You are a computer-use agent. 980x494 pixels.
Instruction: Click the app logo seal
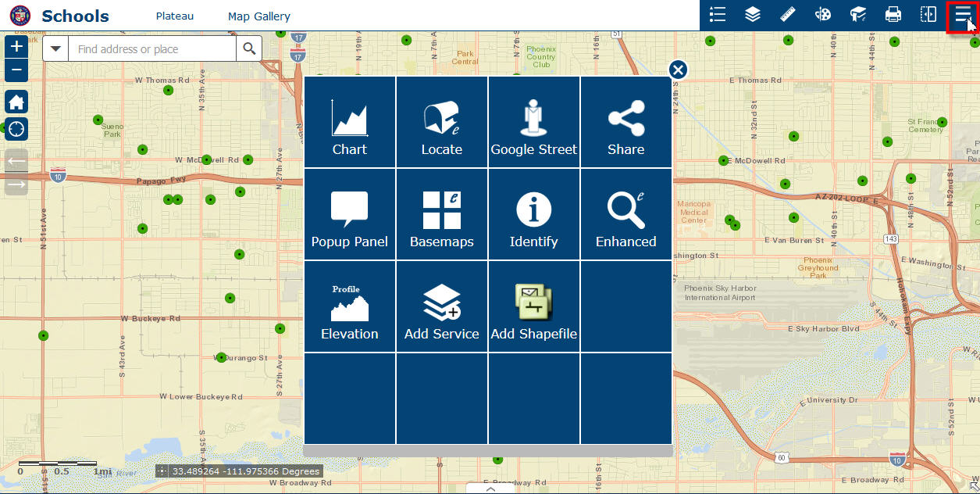[x=20, y=16]
